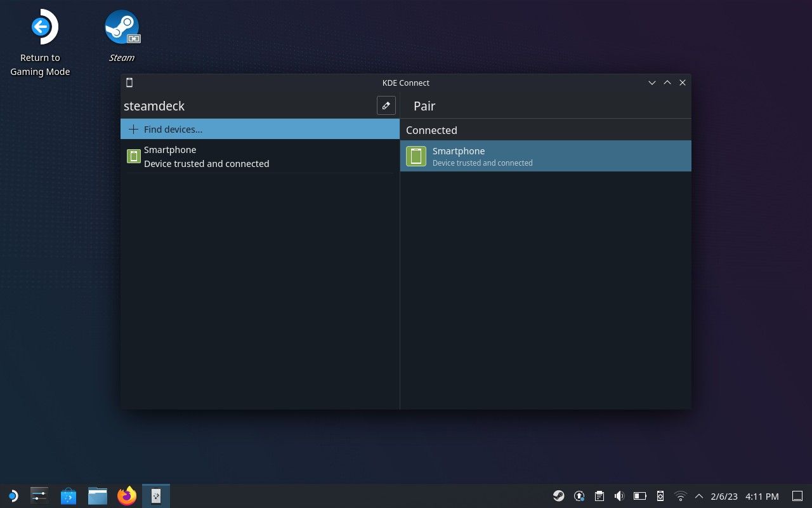Select Find devices... in the device list
This screenshot has width=812, height=508.
click(259, 129)
